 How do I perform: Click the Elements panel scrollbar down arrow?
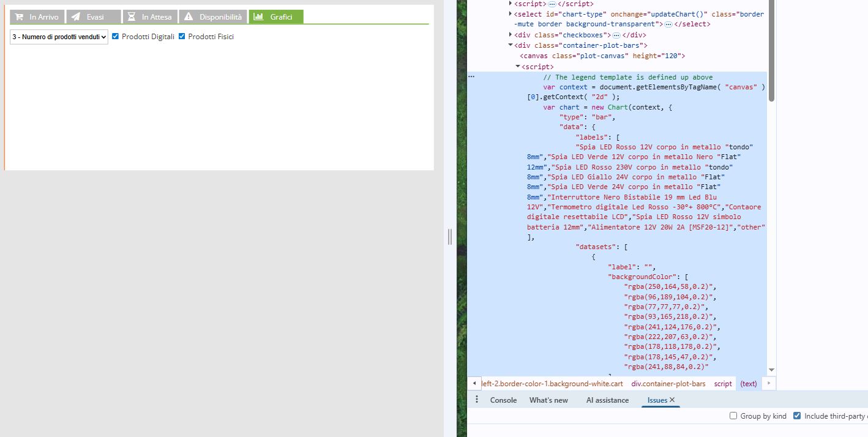pos(771,370)
